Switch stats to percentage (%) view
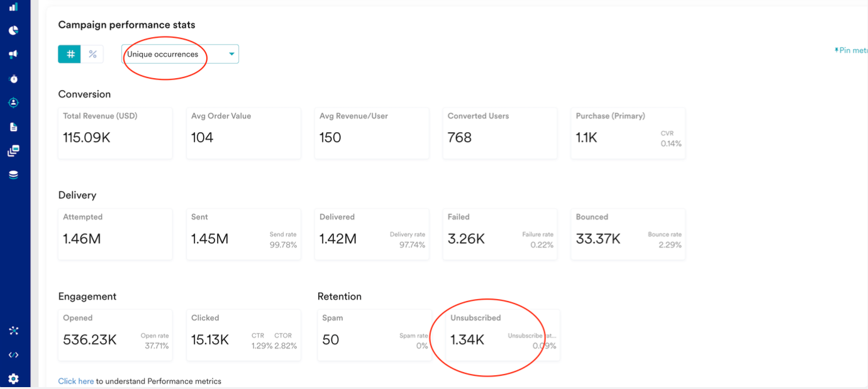The width and height of the screenshot is (868, 389). 92,54
